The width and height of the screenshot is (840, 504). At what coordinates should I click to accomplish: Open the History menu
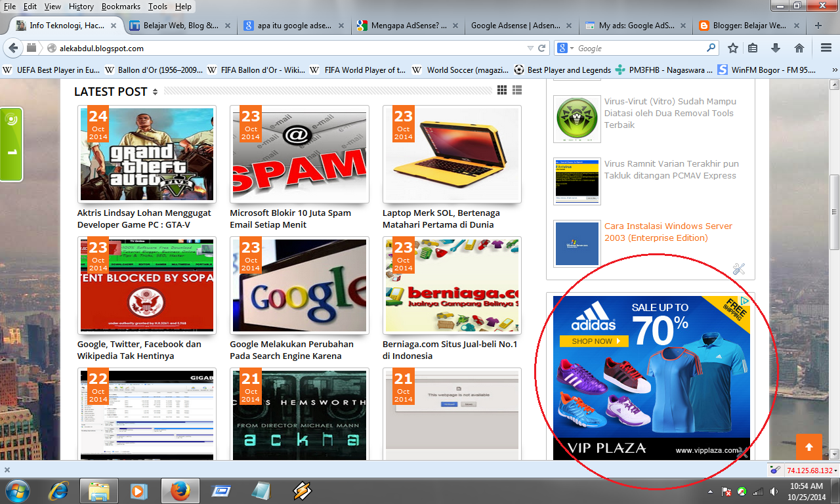[81, 6]
